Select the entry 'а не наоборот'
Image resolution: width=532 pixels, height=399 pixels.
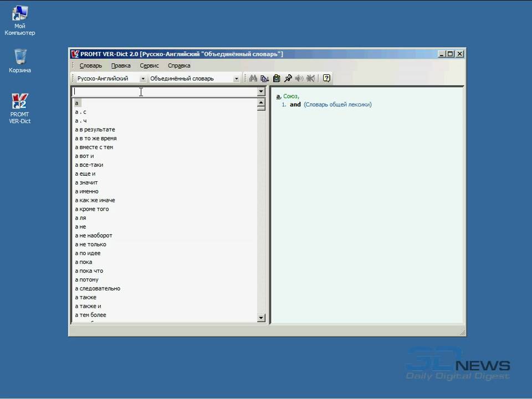click(94, 236)
